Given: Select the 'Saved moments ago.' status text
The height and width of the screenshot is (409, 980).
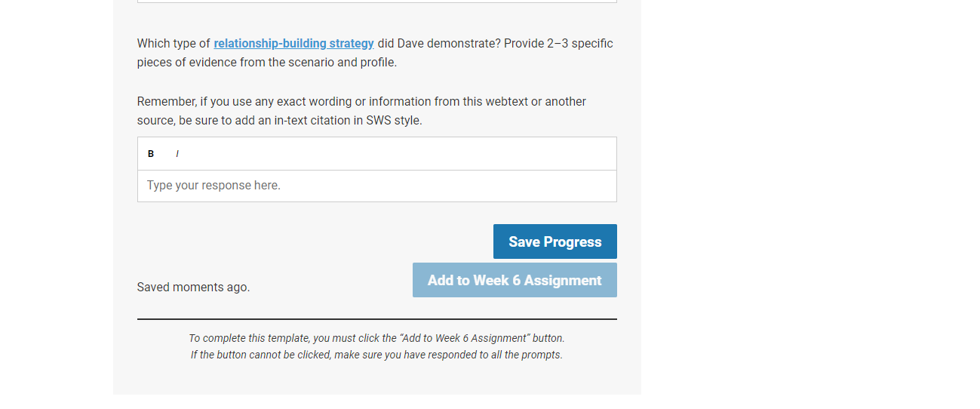Looking at the screenshot, I should (193, 288).
